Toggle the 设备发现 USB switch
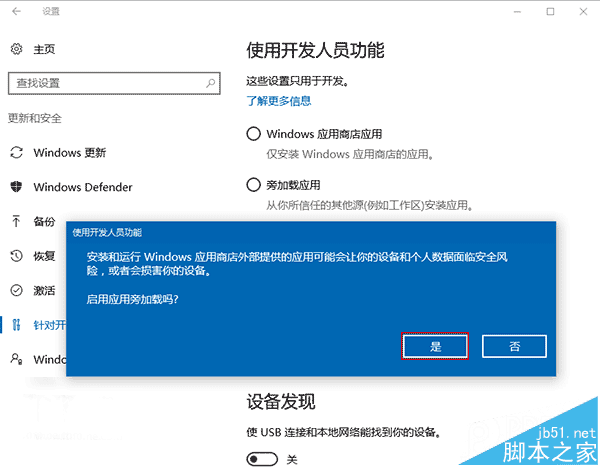This screenshot has height=467, width=600. [262, 459]
